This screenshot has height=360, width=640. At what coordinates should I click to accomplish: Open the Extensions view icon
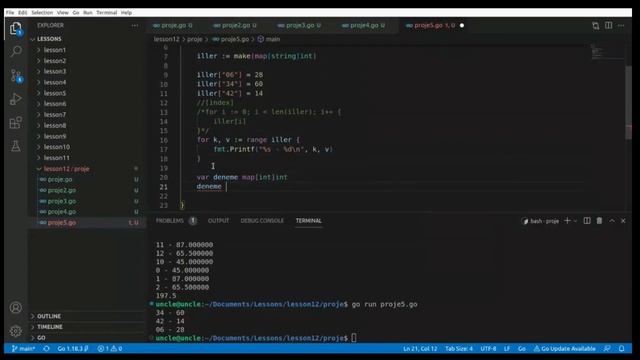[x=16, y=122]
